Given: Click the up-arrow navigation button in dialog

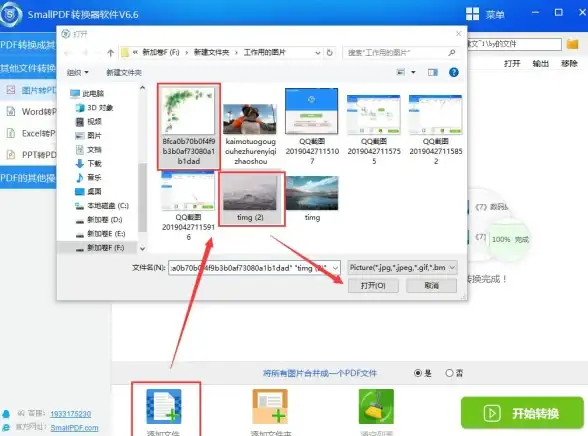Looking at the screenshot, I should point(110,53).
